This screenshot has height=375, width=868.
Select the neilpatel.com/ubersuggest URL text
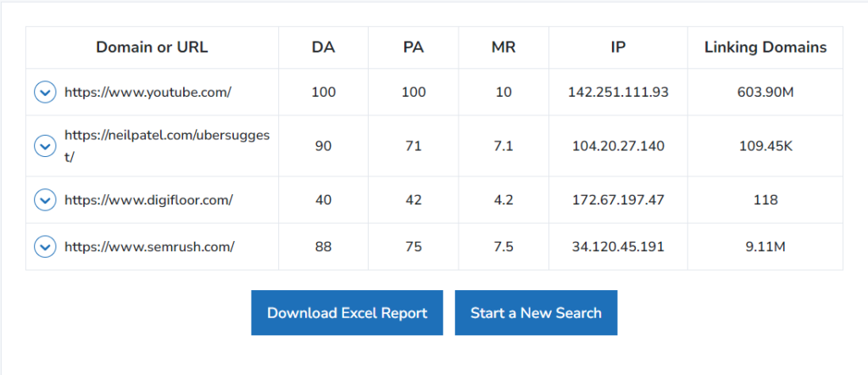(x=167, y=146)
